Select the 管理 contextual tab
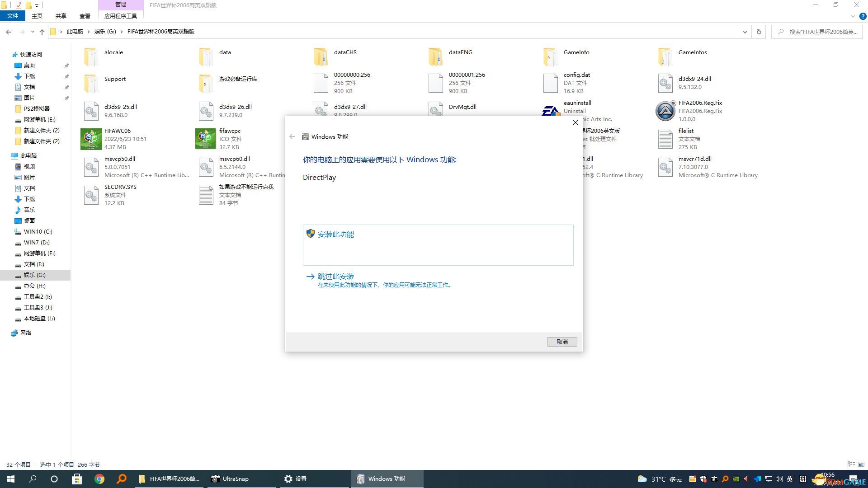Screen dimensions: 868x488 [121, 5]
